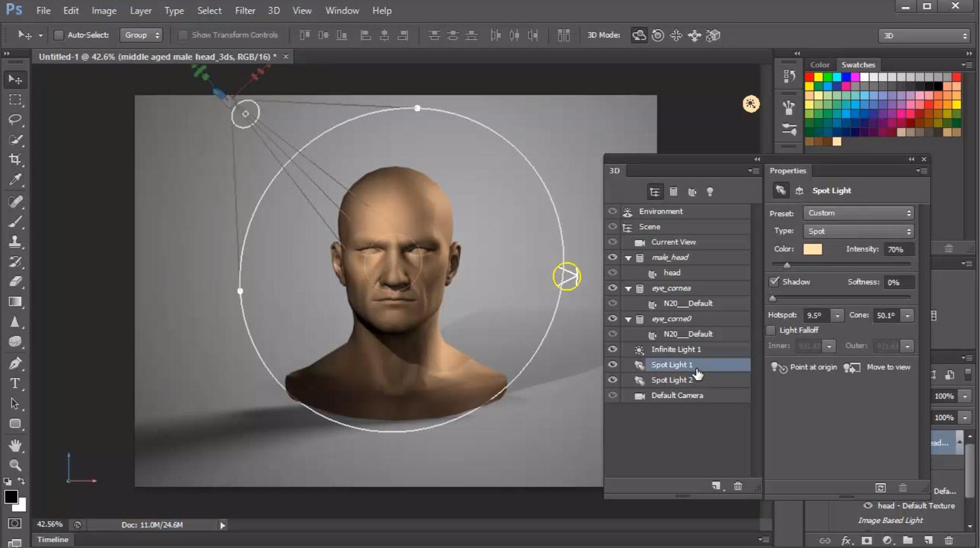The height and width of the screenshot is (548, 980).
Task: Click the delete light trash icon in Properties
Action: tap(903, 487)
